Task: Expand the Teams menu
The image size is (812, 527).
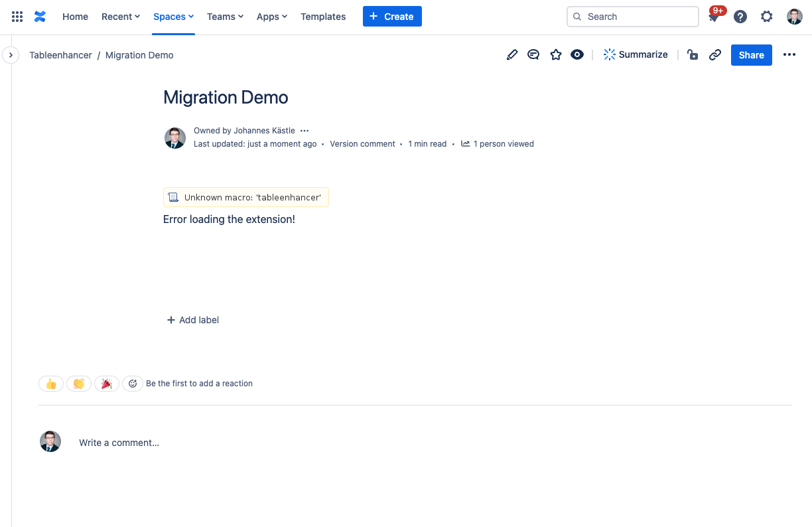Action: pyautogui.click(x=225, y=17)
